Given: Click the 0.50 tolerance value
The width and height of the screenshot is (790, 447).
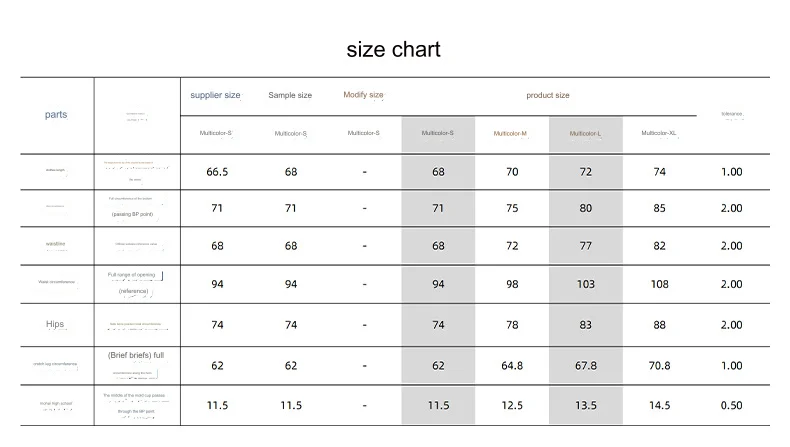Looking at the screenshot, I should pos(731,405).
